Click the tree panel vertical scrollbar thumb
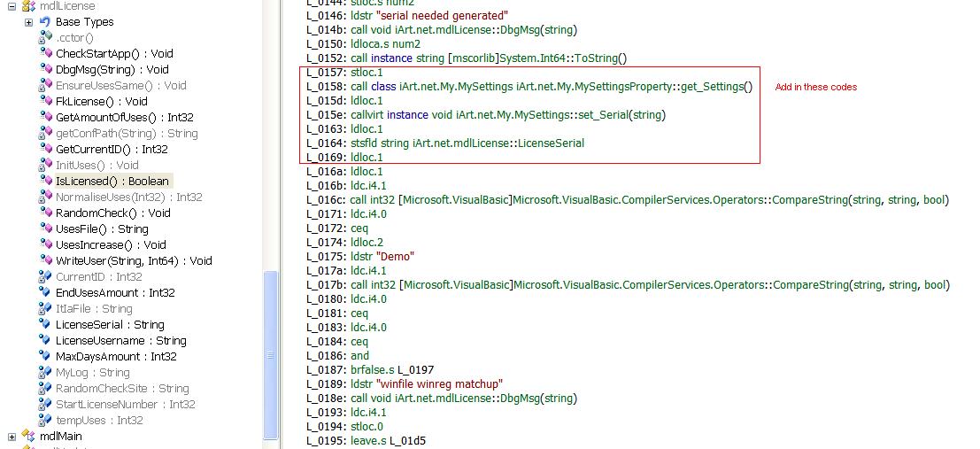The height and width of the screenshot is (449, 980). pos(271,354)
